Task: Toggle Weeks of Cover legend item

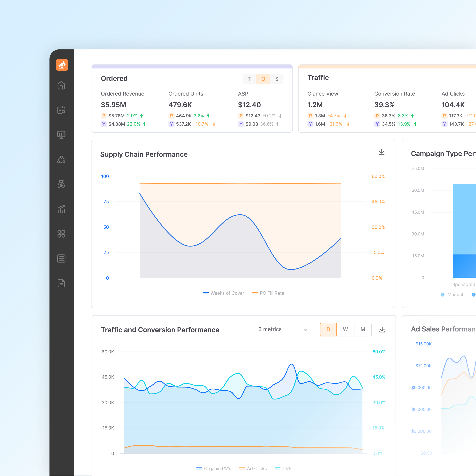Action: 223,293
